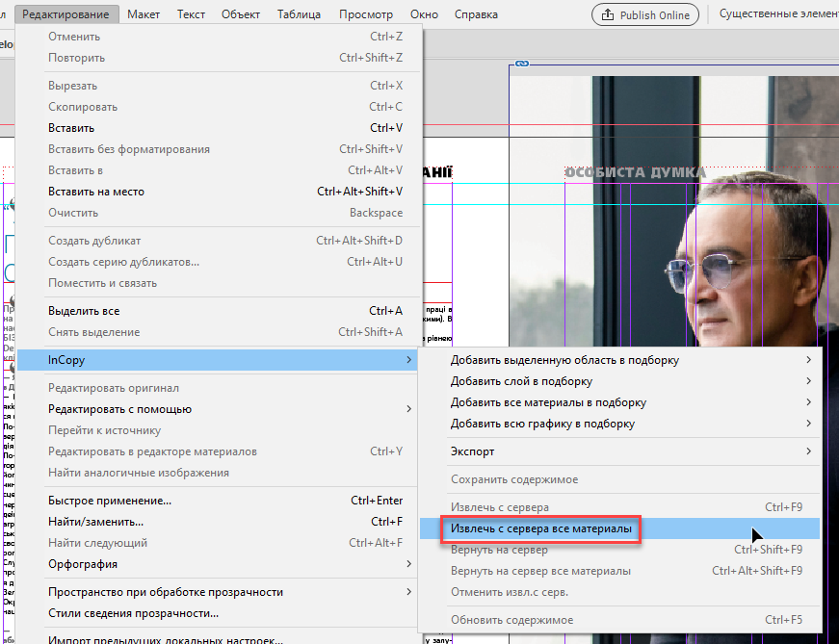Open the Редактирование menu
This screenshot has width=839, height=644.
pyautogui.click(x=66, y=14)
